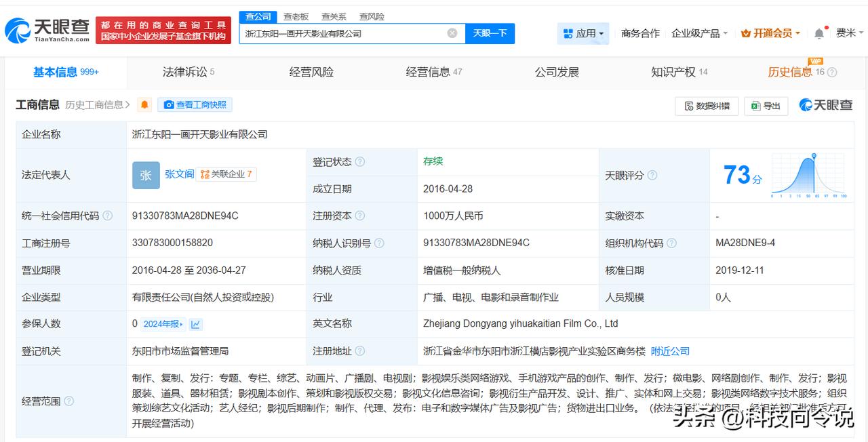Switch to 经营风险 tab
868x442 pixels.
(311, 73)
